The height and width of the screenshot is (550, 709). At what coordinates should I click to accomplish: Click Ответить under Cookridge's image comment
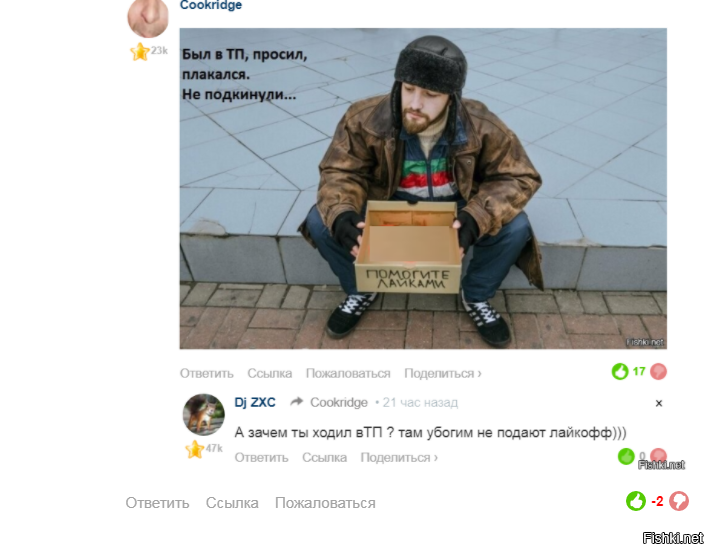207,373
